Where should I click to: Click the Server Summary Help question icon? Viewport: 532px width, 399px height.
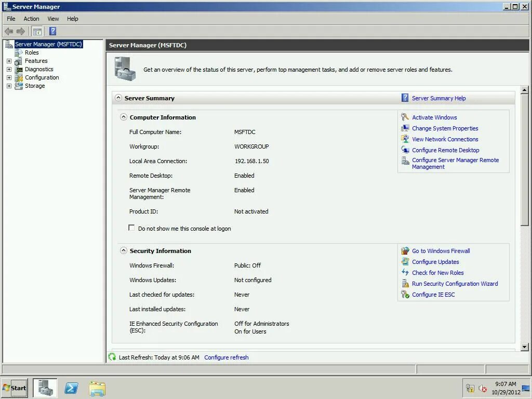(x=405, y=98)
